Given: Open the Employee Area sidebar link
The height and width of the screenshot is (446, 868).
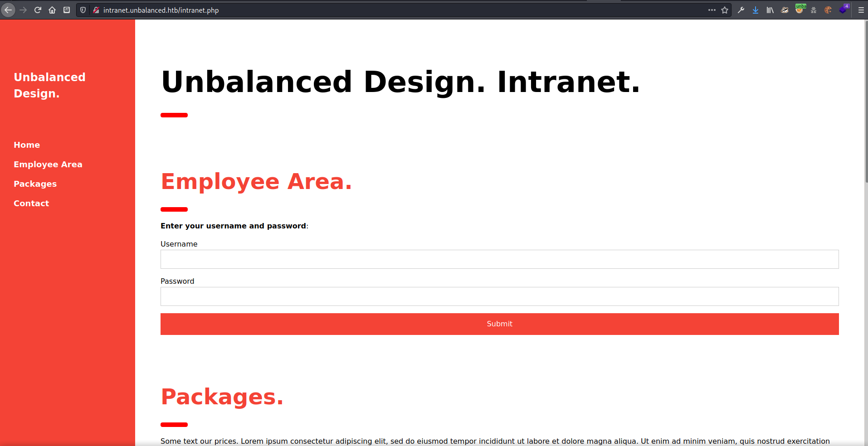Looking at the screenshot, I should [x=48, y=164].
